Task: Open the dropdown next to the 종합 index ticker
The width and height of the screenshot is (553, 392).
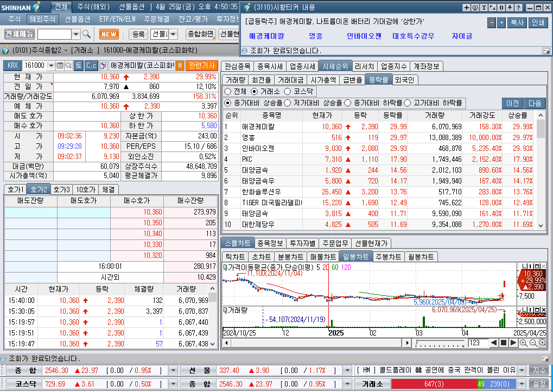Action: tap(173, 370)
